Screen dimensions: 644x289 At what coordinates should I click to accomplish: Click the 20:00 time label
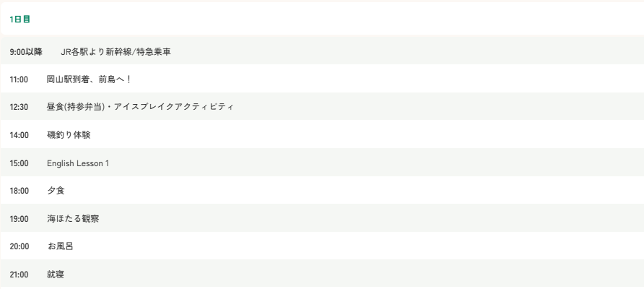19,246
